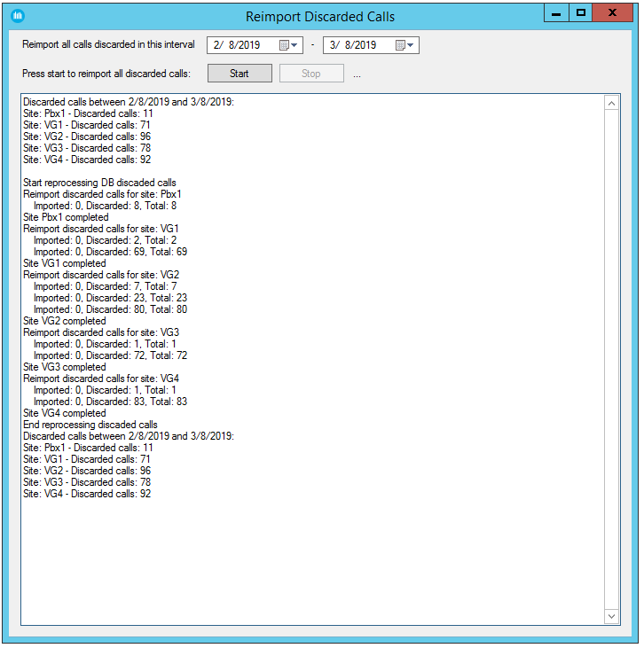Minimize the Reimport Discarded Calls window
The height and width of the screenshot is (648, 644).
pos(555,13)
